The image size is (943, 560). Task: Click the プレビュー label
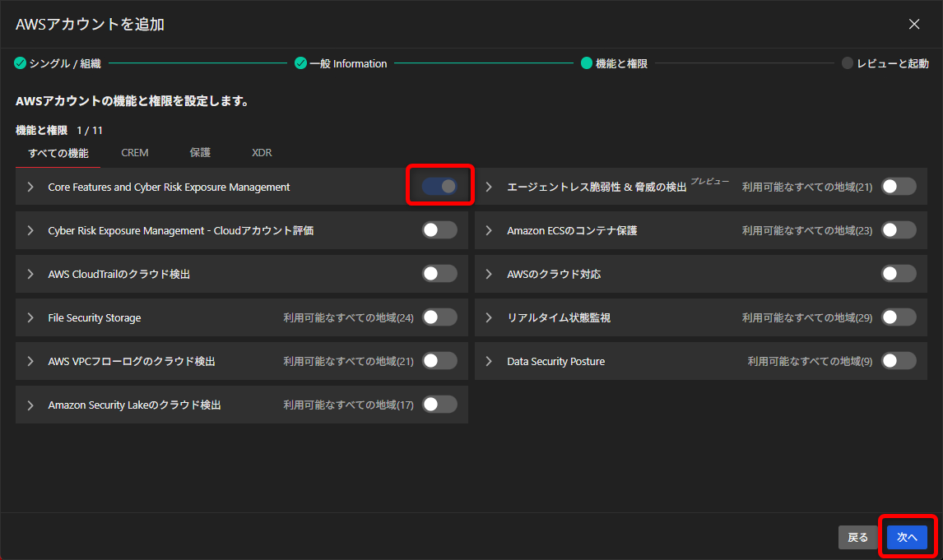click(x=709, y=181)
